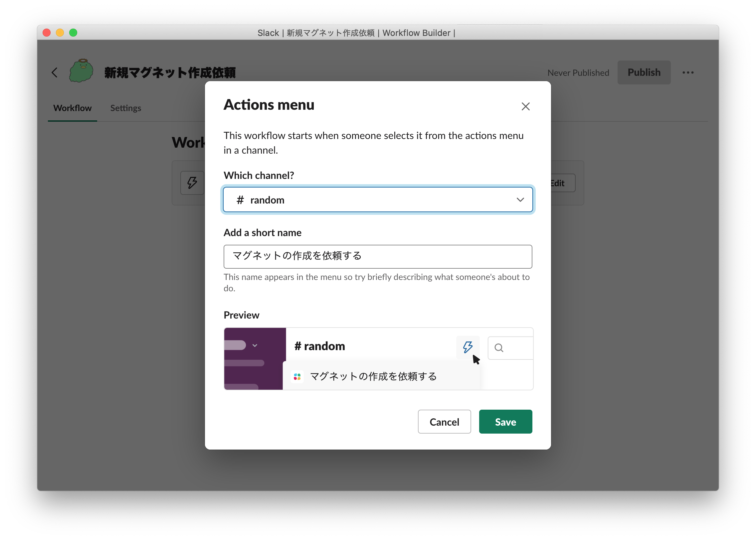Image resolution: width=756 pixels, height=540 pixels.
Task: Click the short name text field
Action: tap(378, 256)
